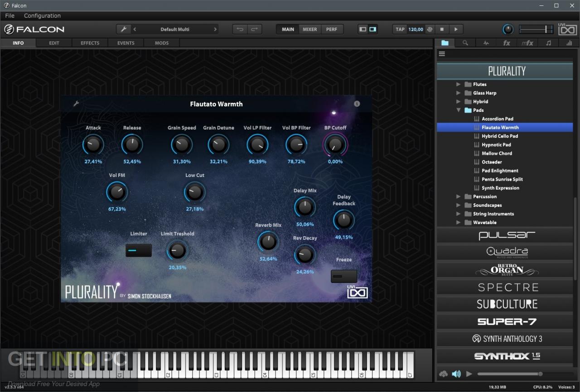Click the master volume knob
The height and width of the screenshot is (392, 580).
(508, 29)
